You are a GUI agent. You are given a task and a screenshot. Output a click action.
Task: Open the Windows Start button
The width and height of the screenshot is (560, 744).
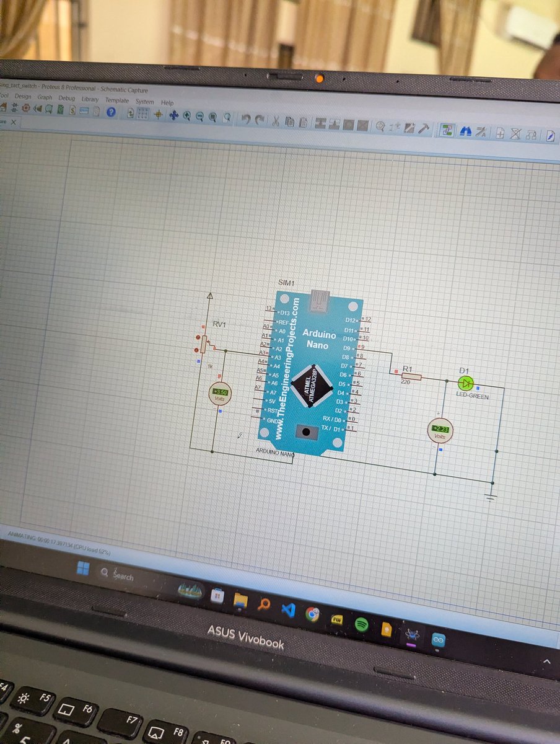(82, 569)
